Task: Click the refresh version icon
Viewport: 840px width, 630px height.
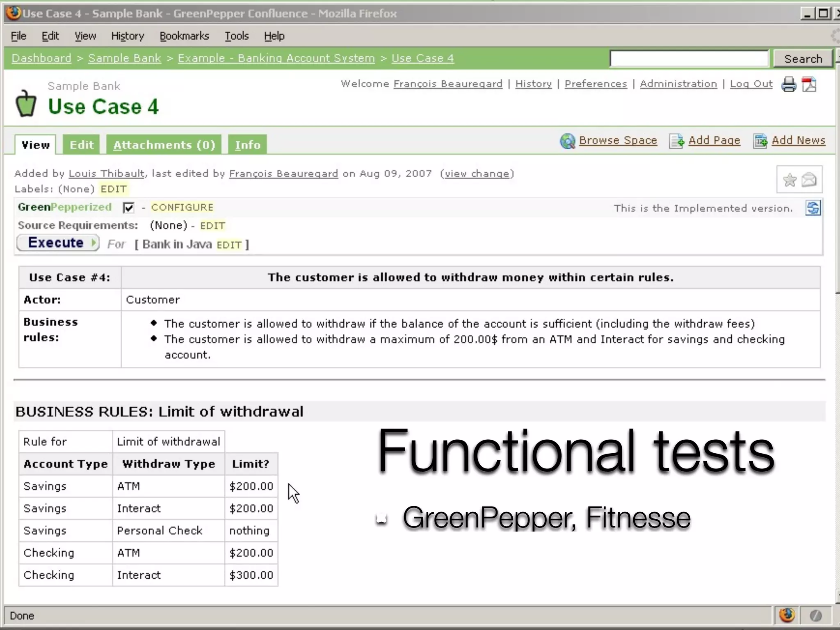Action: click(x=813, y=208)
